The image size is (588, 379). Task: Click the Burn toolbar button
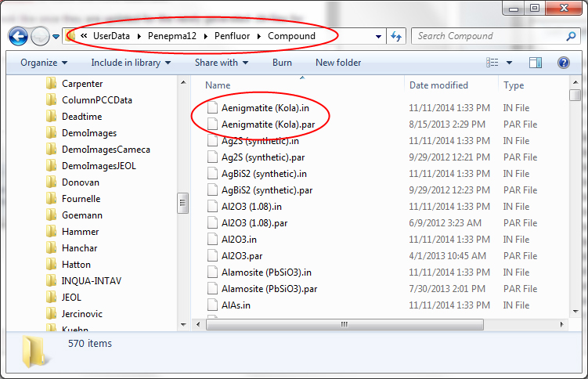tap(282, 63)
